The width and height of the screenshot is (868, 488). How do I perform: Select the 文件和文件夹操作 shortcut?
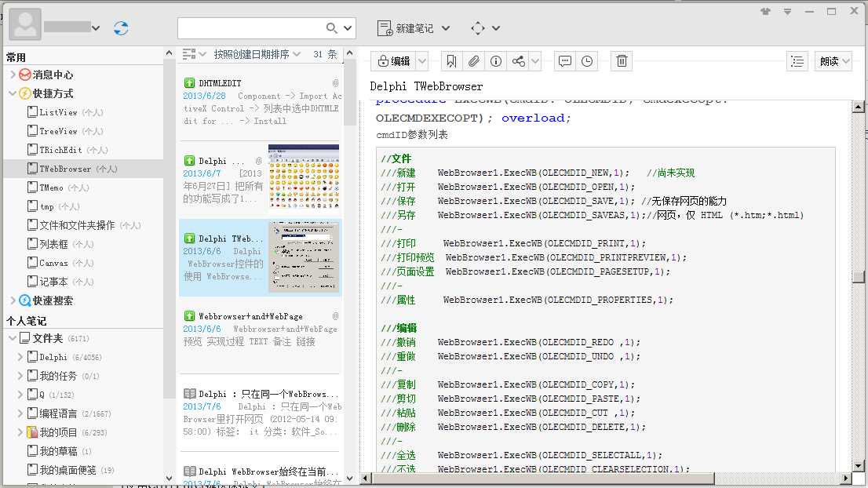click(x=84, y=225)
